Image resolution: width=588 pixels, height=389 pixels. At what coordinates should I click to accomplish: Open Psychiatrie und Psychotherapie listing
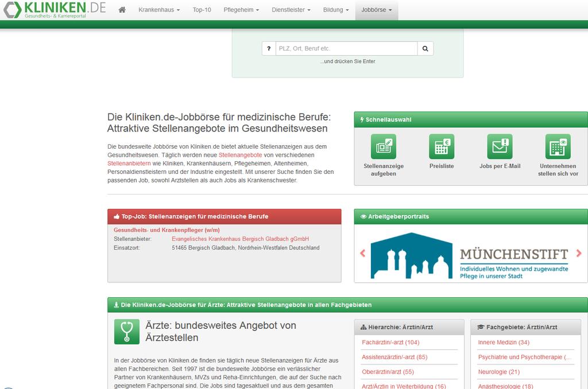(525, 357)
